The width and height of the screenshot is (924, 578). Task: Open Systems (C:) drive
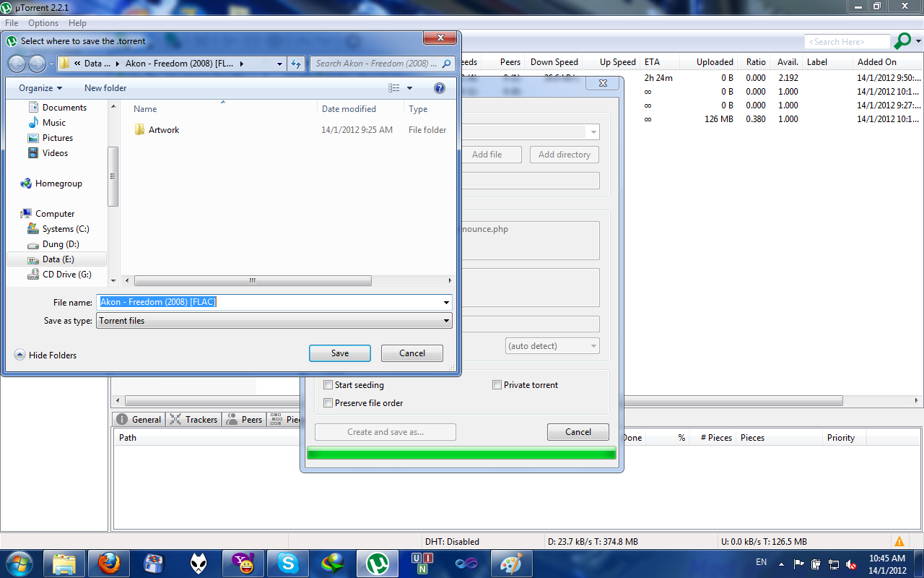[66, 229]
